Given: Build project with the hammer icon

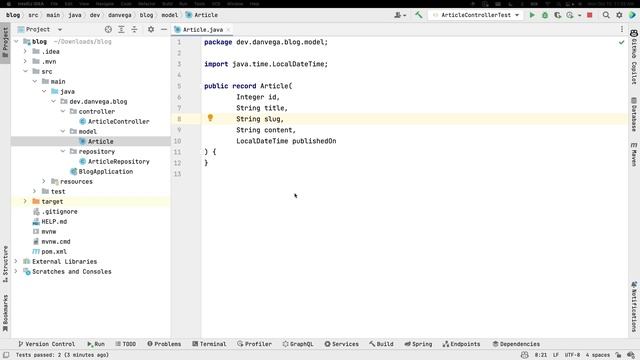Looking at the screenshot, I should click(418, 15).
